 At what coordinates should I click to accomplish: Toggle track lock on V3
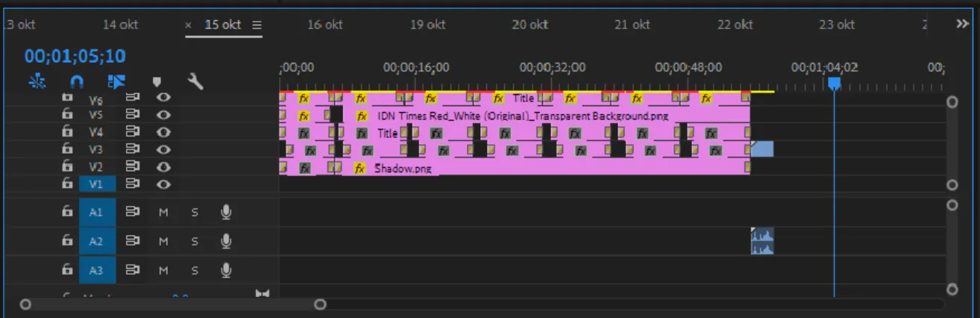click(x=67, y=149)
